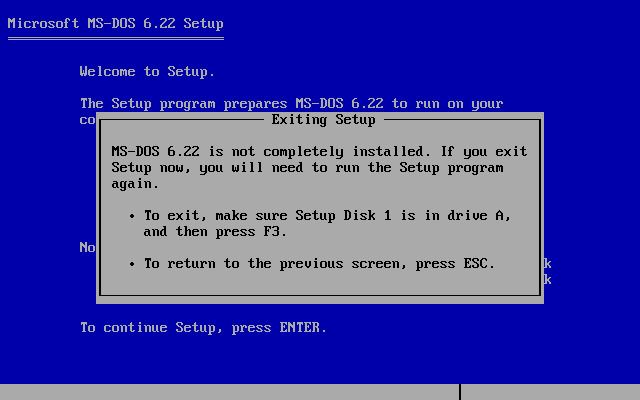Click "not completely installed" warning text
Viewport: 640px width, 400px height.
(x=328, y=151)
